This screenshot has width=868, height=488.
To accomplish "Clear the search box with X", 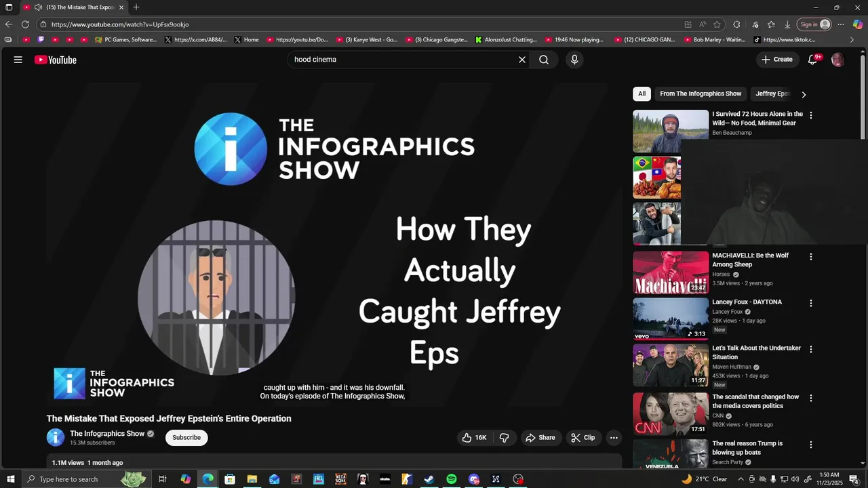I will click(522, 60).
